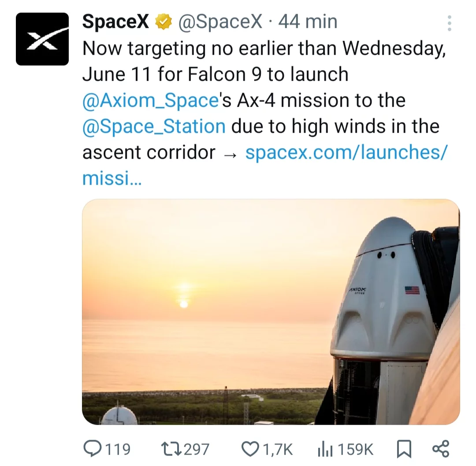Click the 44 min timestamp

308,22
